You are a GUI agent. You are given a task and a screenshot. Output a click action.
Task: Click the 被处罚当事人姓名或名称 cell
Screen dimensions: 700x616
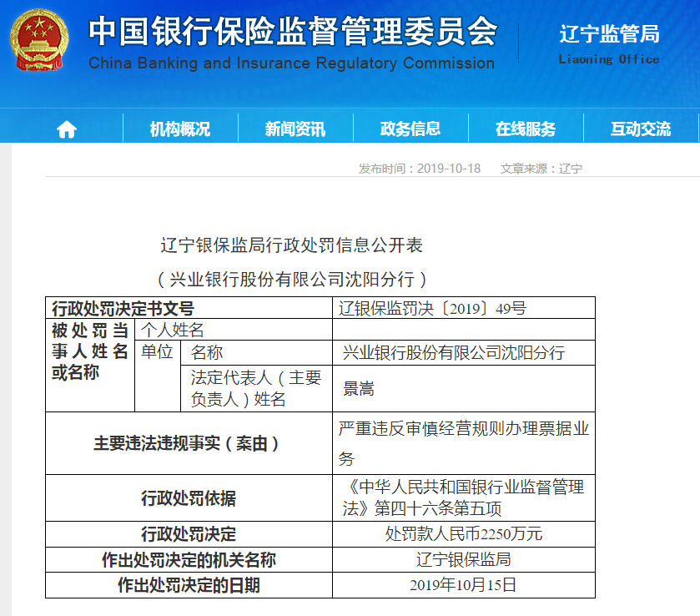[90, 365]
